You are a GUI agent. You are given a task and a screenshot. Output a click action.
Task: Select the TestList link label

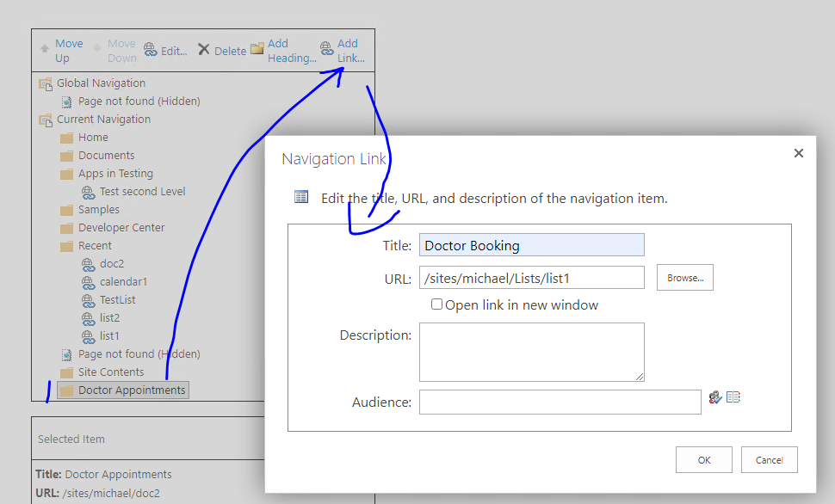[118, 300]
